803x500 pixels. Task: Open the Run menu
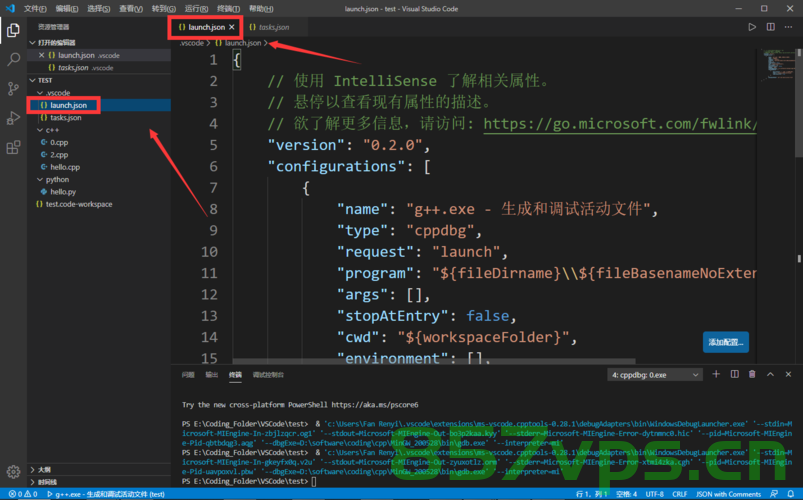(196, 9)
